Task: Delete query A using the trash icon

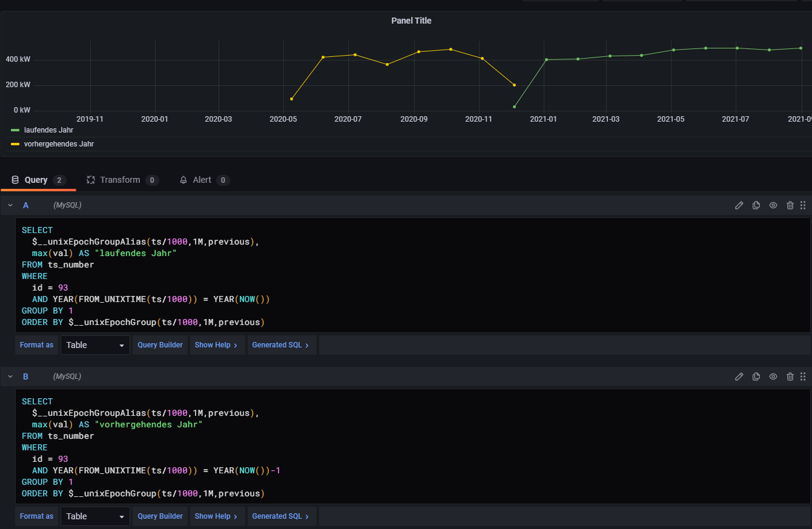Action: 790,205
